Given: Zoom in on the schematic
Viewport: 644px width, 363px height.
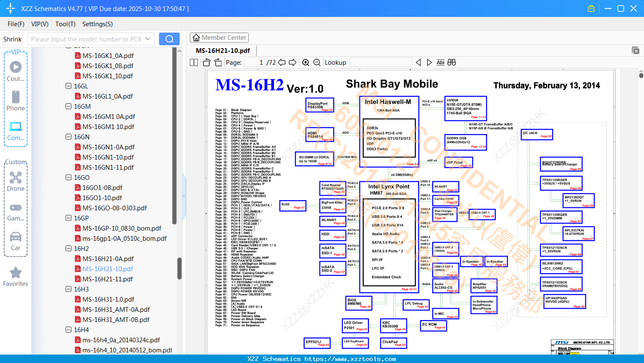Looking at the screenshot, I should pos(306,63).
